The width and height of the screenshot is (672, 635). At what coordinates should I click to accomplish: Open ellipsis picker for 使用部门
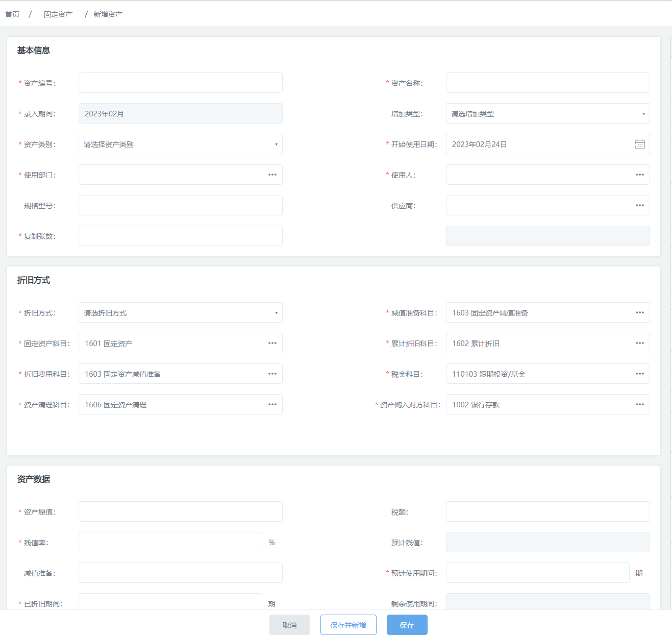(x=272, y=175)
